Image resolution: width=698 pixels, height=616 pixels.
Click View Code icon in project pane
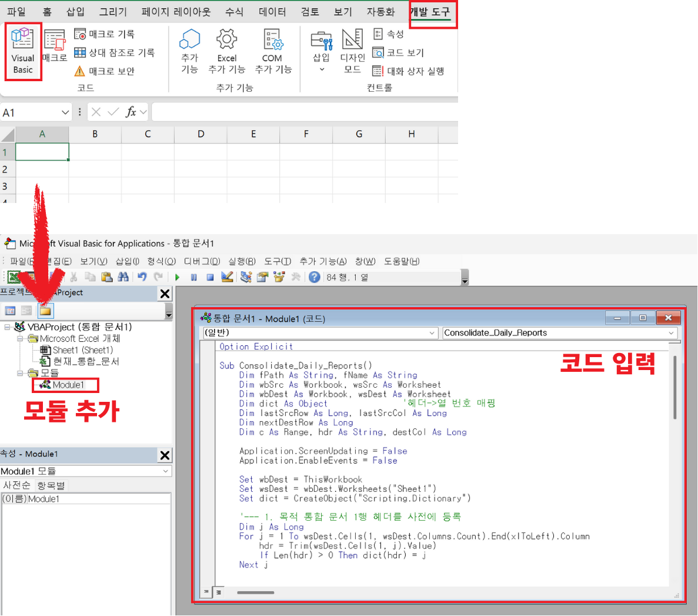[10, 311]
